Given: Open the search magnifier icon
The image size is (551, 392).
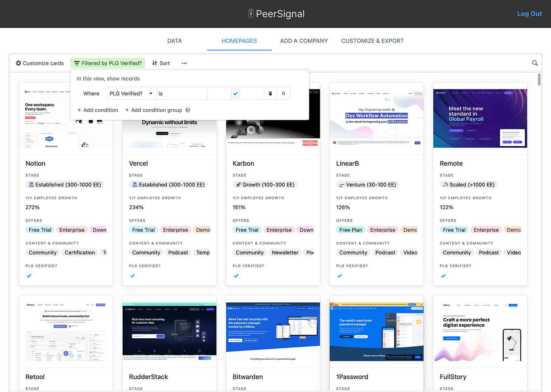Looking at the screenshot, I should pyautogui.click(x=535, y=63).
